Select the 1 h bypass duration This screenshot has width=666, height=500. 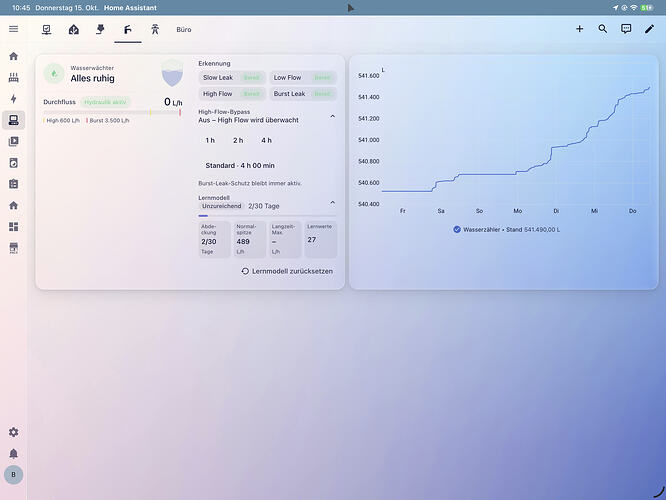pyautogui.click(x=210, y=140)
